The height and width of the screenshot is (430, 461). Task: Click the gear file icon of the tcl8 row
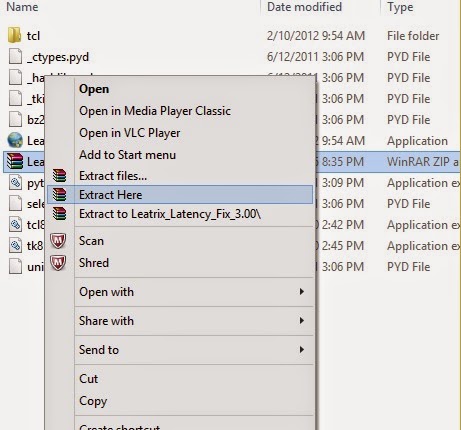(15, 224)
